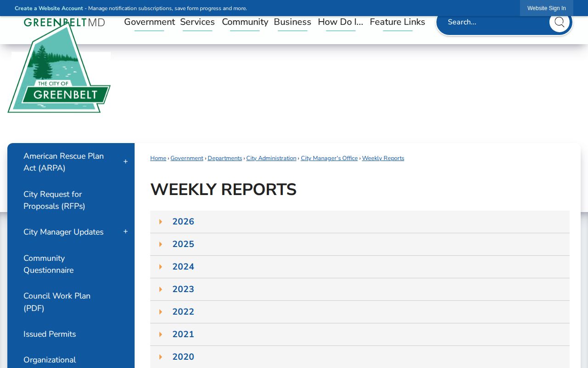Open the Services menu
The image size is (588, 368).
pyautogui.click(x=198, y=22)
